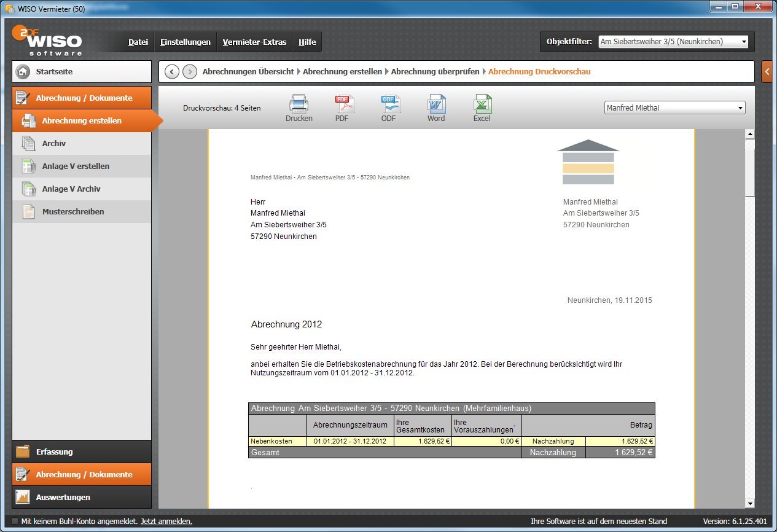Click Druckvorschau: 4 Seiten label

(222, 108)
